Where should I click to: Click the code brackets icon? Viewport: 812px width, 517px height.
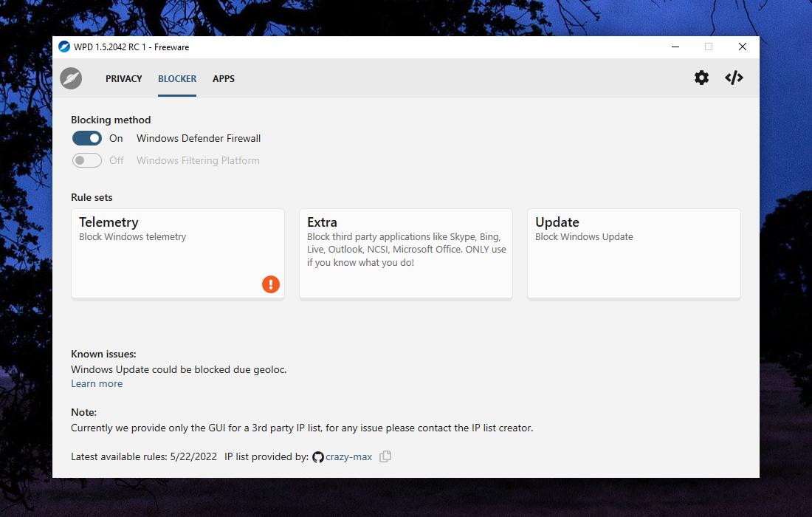pos(734,78)
